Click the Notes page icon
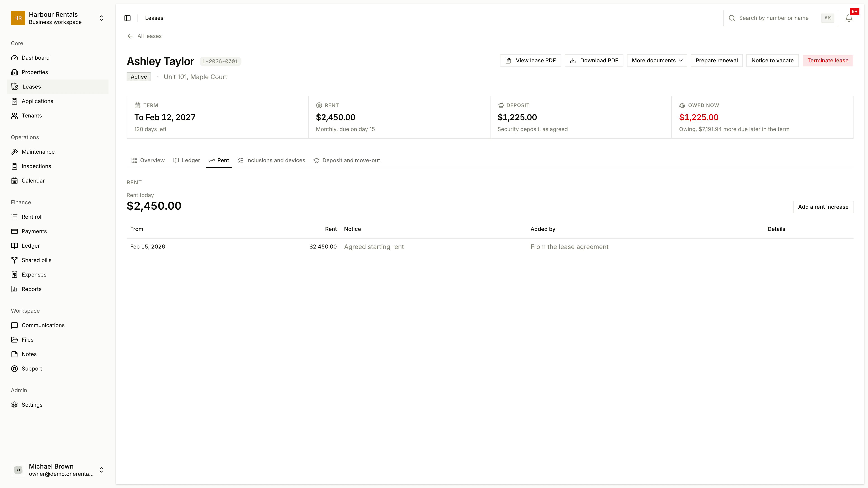 pos(14,354)
